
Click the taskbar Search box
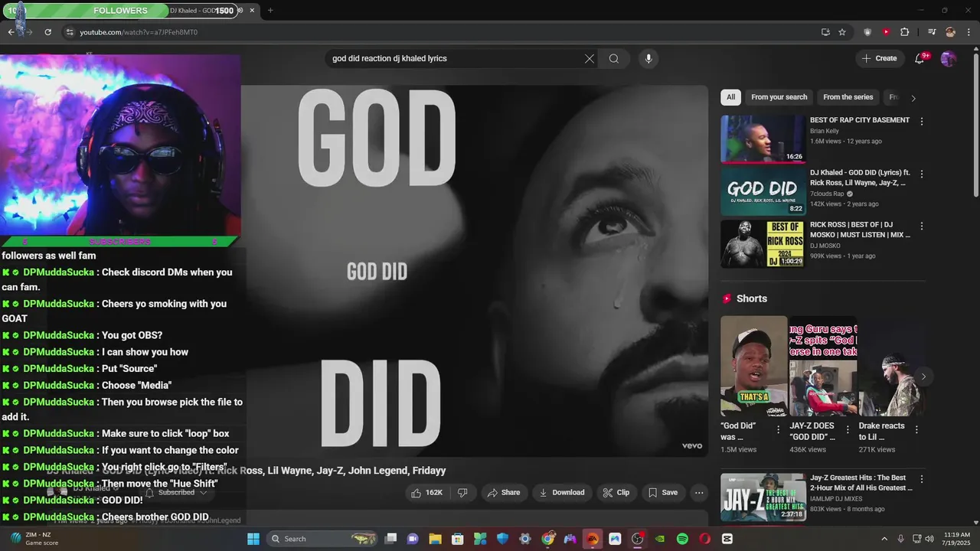coord(322,539)
